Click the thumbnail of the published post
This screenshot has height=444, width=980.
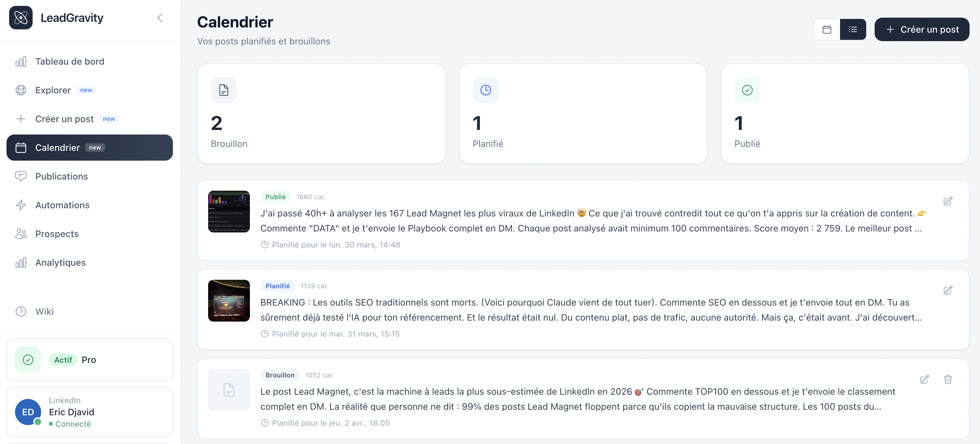pyautogui.click(x=229, y=212)
